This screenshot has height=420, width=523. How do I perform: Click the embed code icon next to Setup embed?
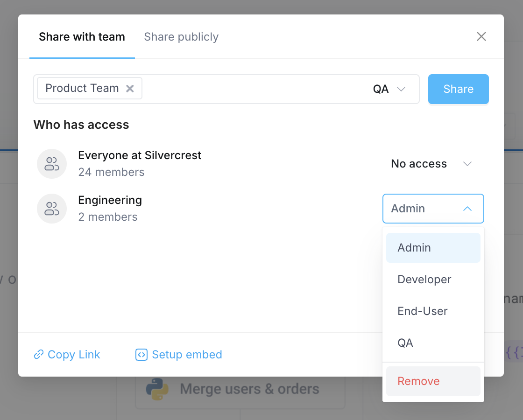coord(141,355)
